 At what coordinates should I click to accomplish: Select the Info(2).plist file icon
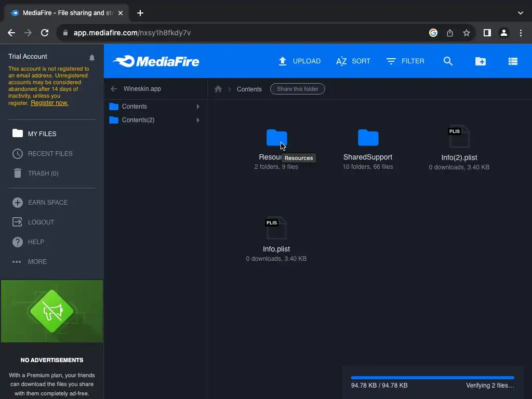459,137
